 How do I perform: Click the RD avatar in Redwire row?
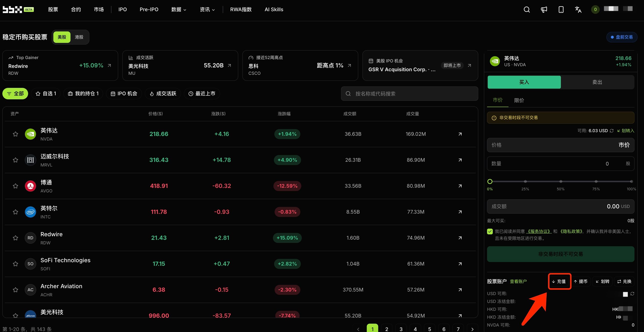(30, 238)
